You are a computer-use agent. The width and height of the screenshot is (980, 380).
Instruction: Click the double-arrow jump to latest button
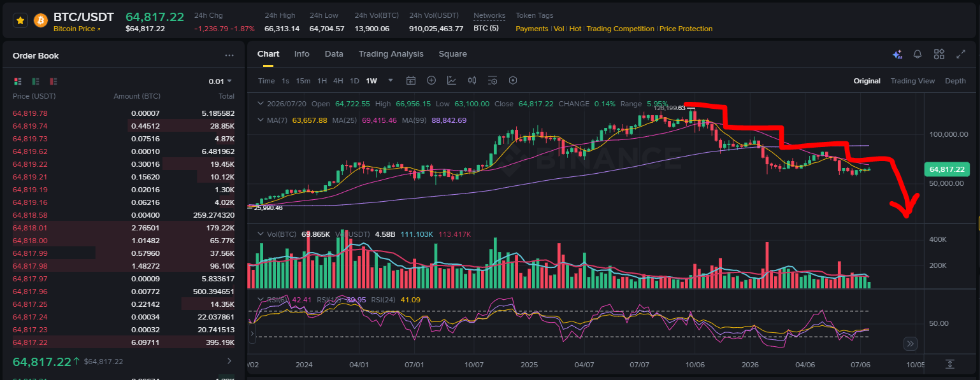(x=911, y=344)
